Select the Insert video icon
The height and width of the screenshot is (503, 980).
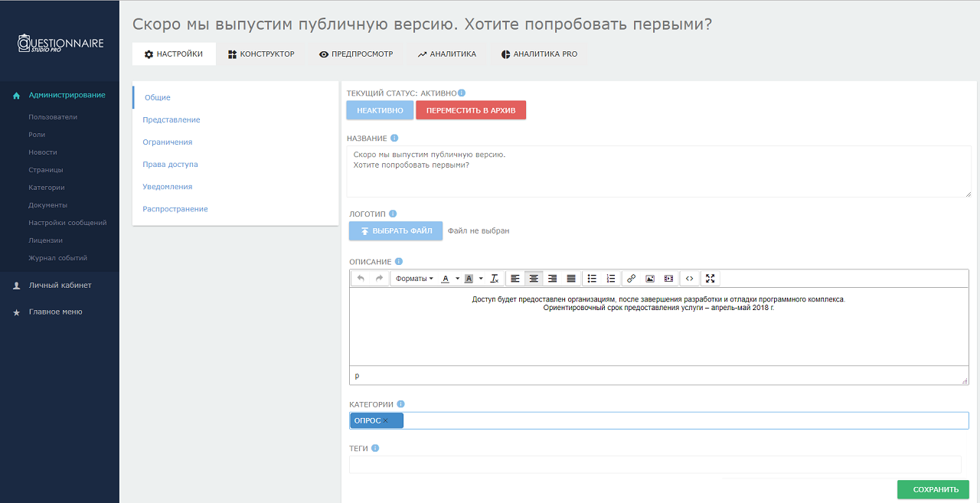point(668,278)
